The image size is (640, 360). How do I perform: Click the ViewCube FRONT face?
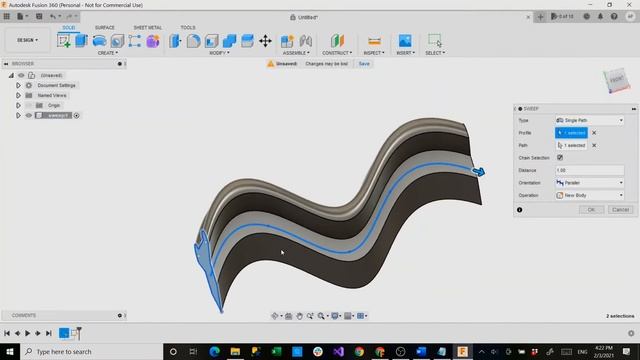[616, 80]
